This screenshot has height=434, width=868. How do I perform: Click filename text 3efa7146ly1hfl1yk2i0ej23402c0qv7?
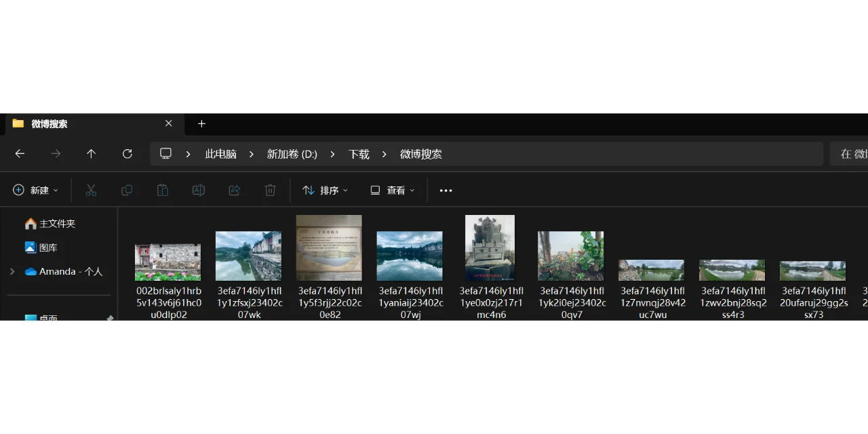[572, 302]
